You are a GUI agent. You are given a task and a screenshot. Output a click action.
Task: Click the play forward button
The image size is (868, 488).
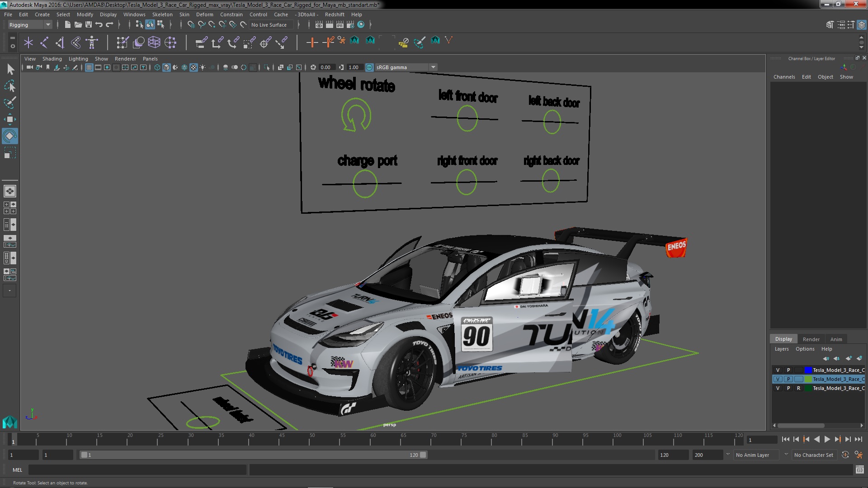(x=827, y=439)
